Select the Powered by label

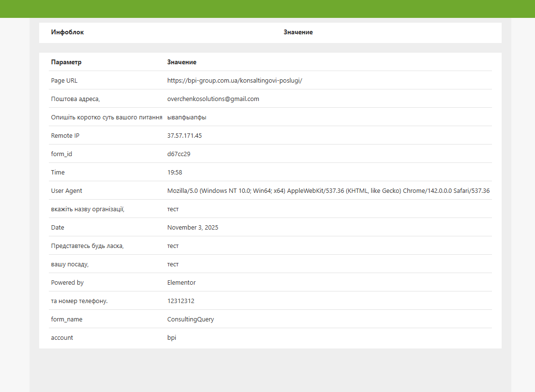(67, 283)
